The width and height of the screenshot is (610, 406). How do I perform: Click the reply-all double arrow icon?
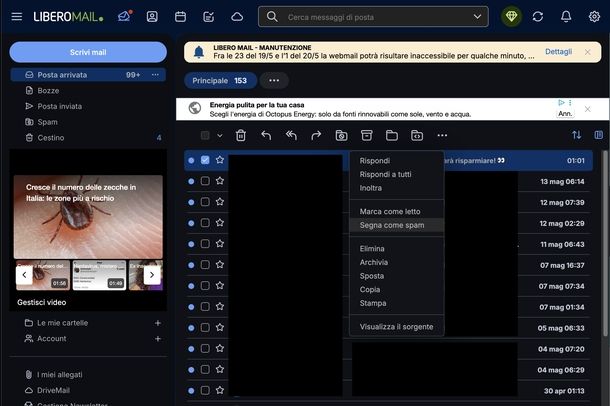click(x=291, y=135)
